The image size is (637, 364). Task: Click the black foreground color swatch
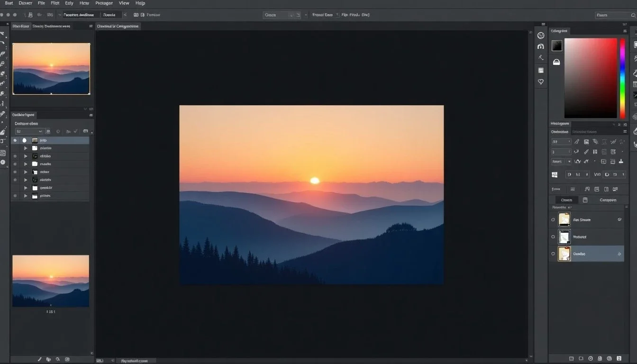click(557, 45)
